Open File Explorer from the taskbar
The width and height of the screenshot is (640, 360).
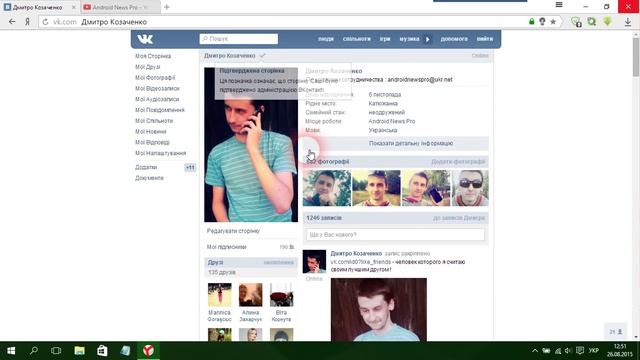click(x=79, y=351)
